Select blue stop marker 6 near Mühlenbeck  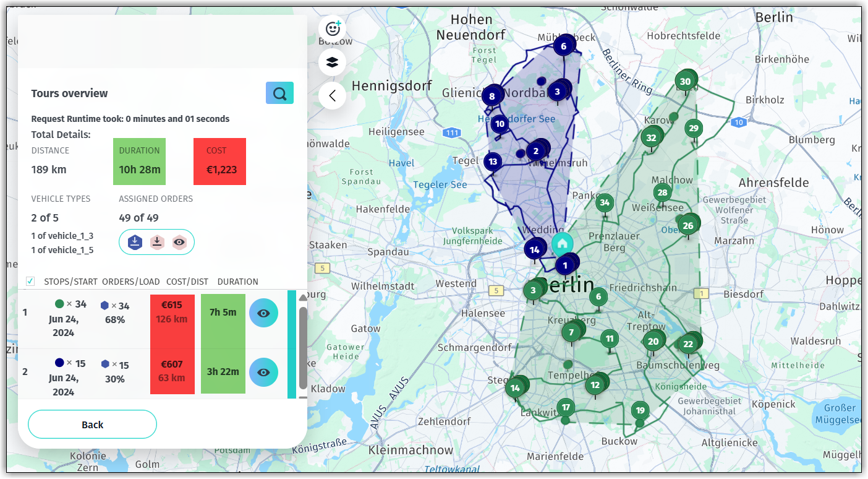click(x=563, y=46)
